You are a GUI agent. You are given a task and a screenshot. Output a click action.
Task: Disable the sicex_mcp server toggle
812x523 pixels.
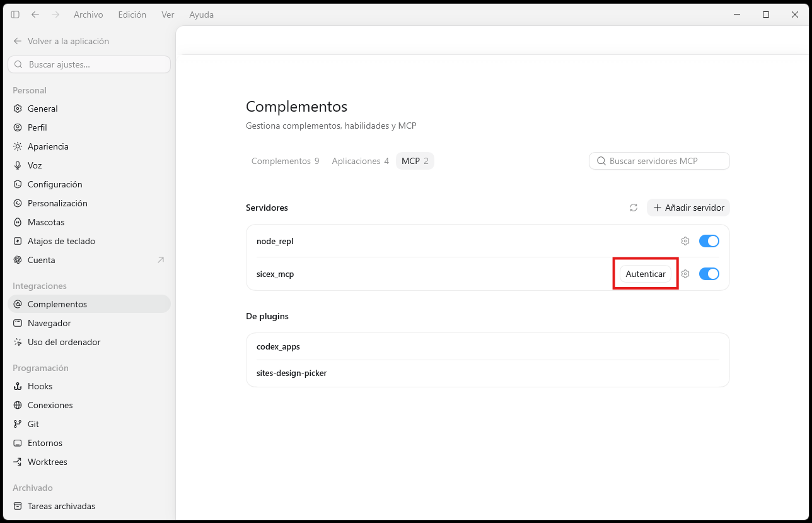point(709,274)
